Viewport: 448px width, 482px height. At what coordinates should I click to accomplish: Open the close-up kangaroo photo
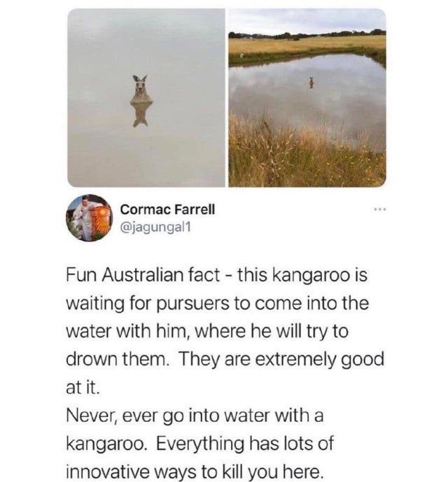(146, 98)
